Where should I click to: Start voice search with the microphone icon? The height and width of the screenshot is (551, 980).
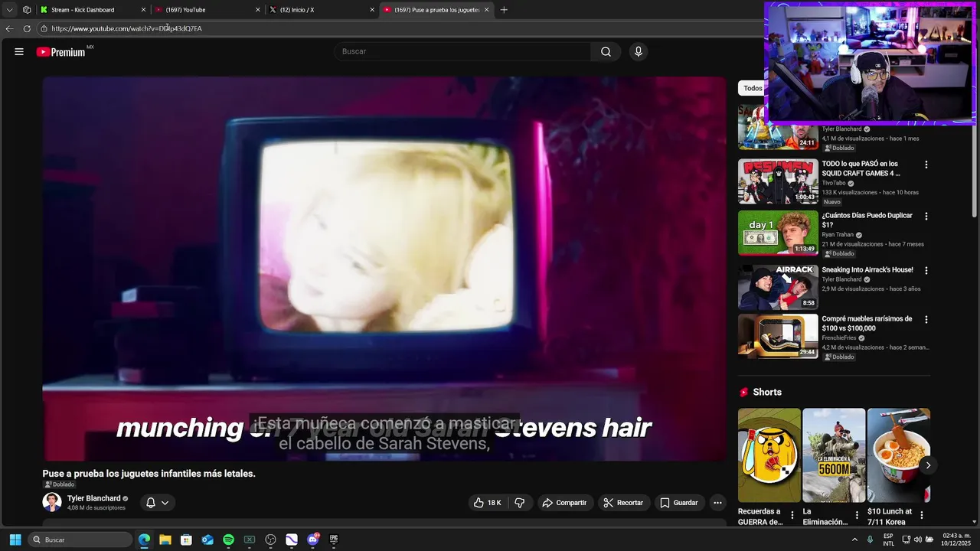click(639, 51)
